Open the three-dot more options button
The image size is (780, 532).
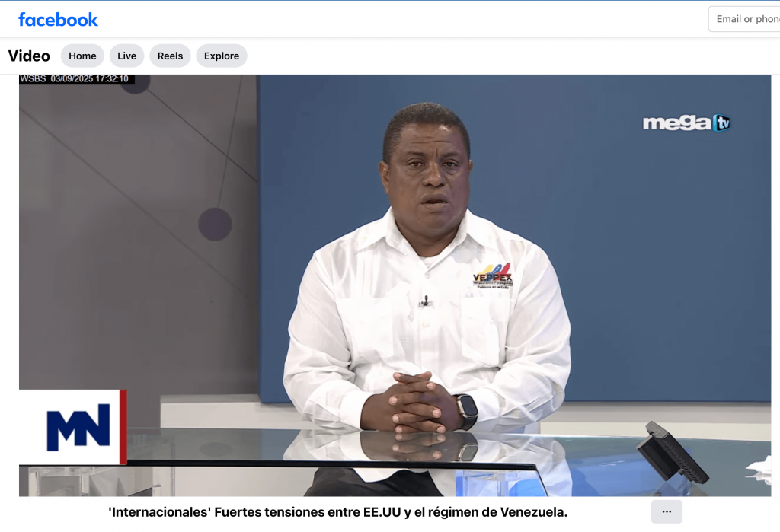point(667,511)
